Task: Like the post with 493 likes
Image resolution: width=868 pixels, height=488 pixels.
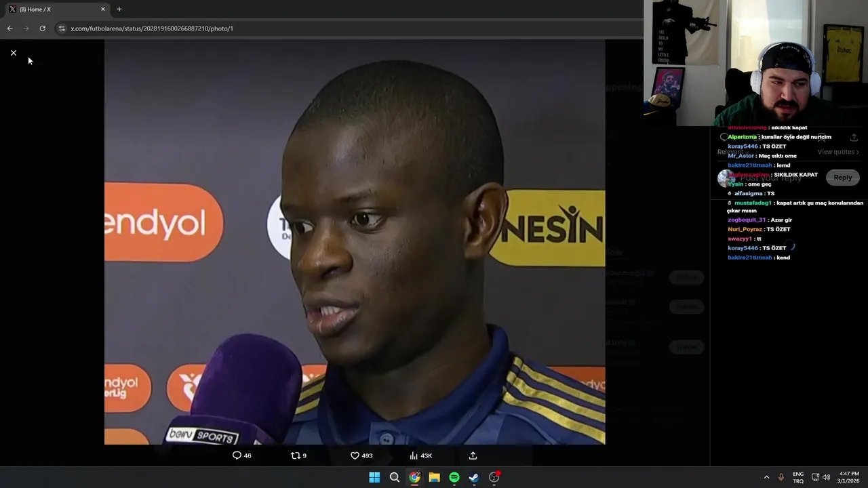Action: tap(361, 455)
